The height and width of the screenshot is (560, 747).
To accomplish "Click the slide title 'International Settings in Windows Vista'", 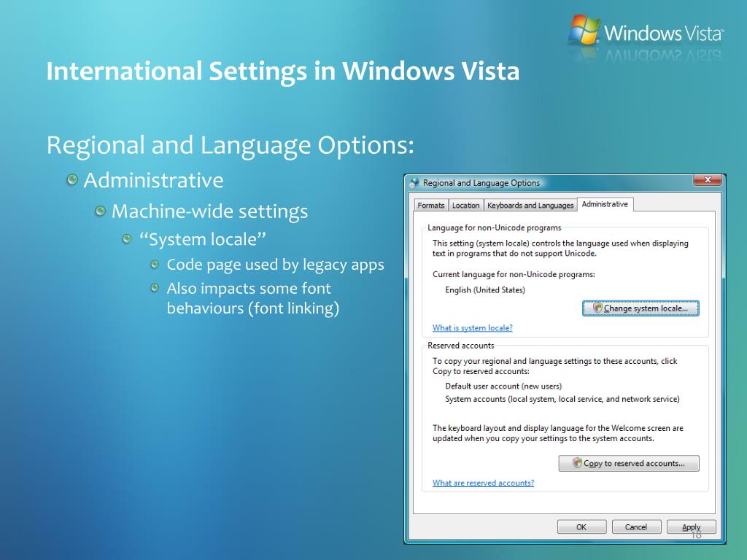I will pos(282,71).
